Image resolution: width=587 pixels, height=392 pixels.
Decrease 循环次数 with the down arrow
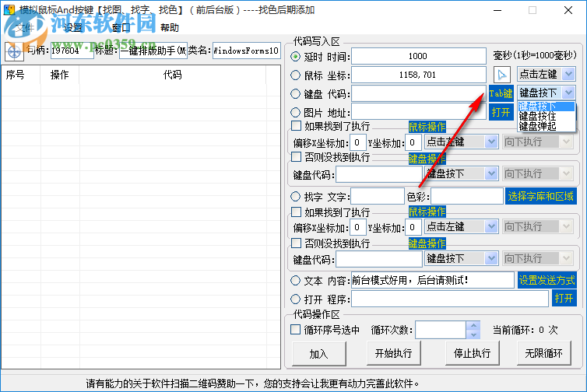coord(473,334)
